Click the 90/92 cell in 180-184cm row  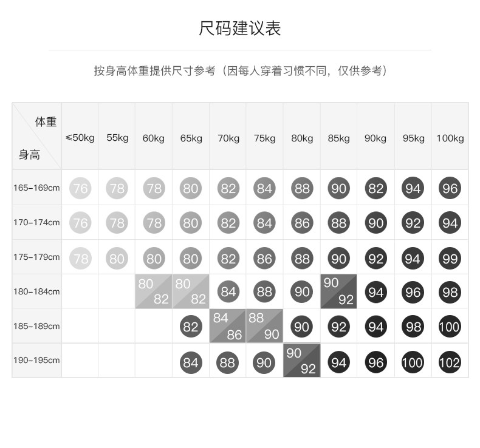338,291
